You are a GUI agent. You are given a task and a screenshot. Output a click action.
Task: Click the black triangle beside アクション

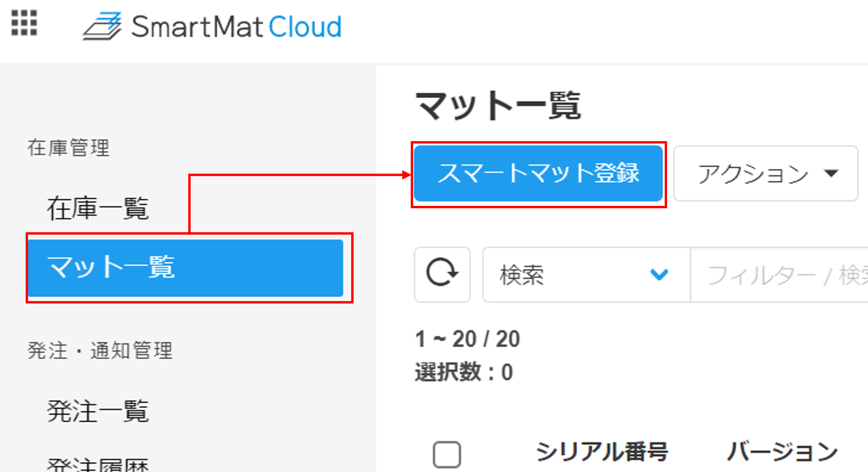(831, 173)
